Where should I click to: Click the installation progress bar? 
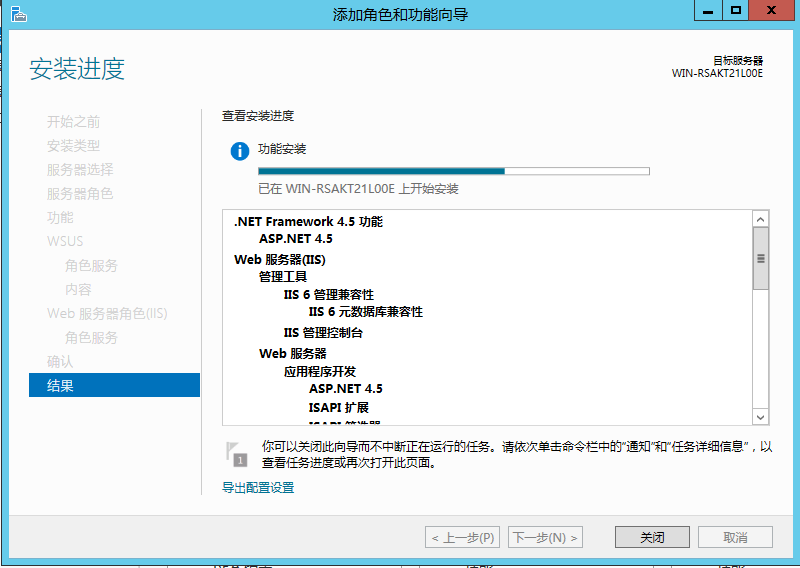coord(454,171)
